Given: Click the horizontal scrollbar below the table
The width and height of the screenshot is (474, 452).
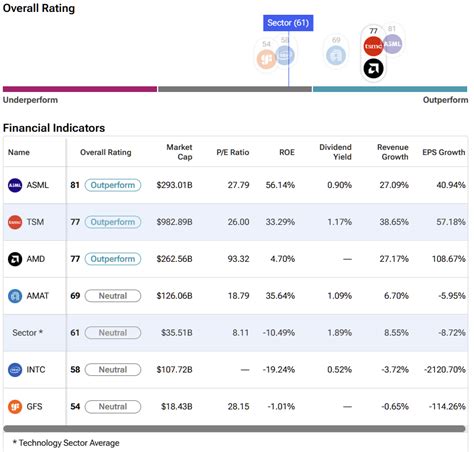Looking at the screenshot, I should point(234,429).
